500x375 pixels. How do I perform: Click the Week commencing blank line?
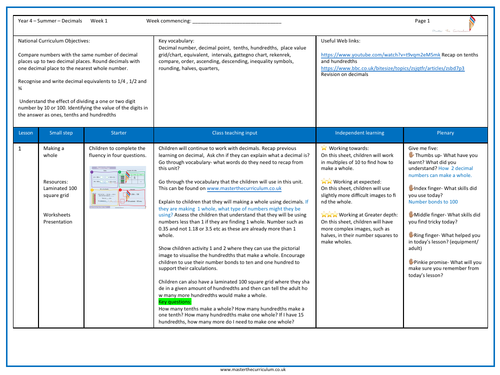(x=237, y=22)
